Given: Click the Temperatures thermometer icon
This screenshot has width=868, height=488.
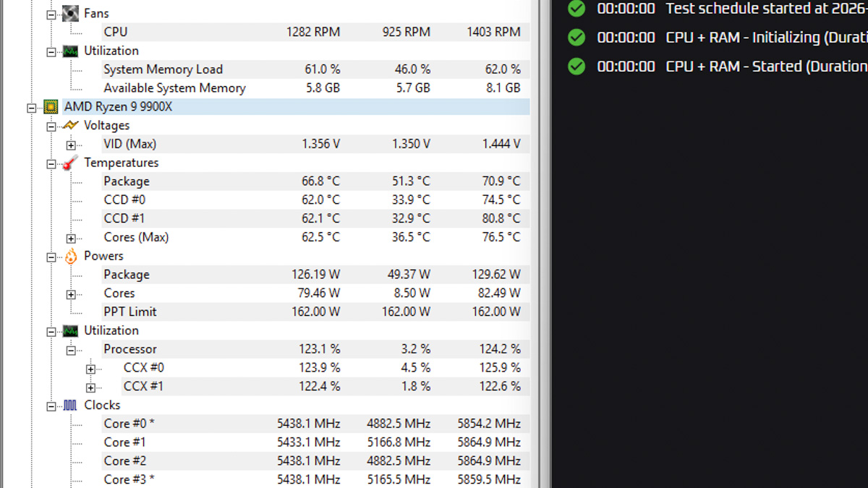Looking at the screenshot, I should point(70,163).
